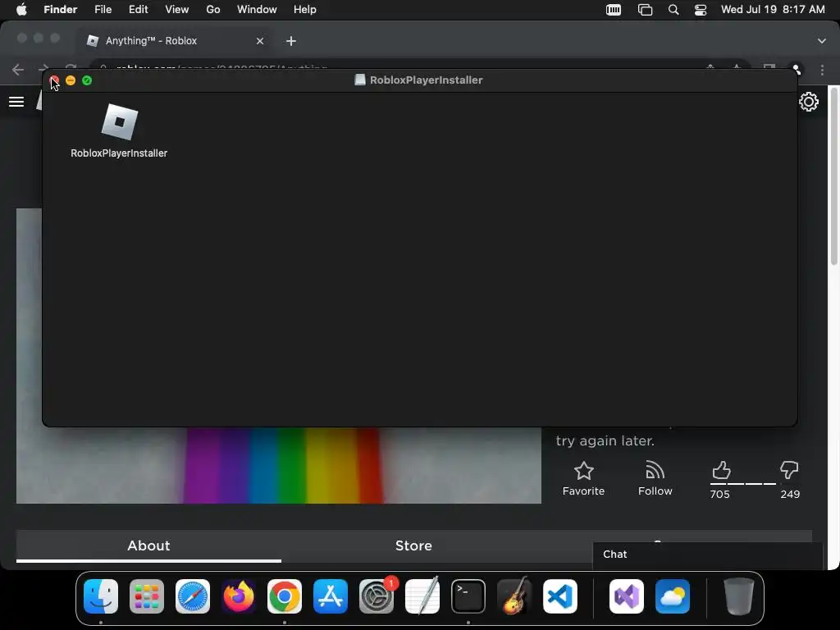Open Spotlight search in menu bar

[x=673, y=10]
